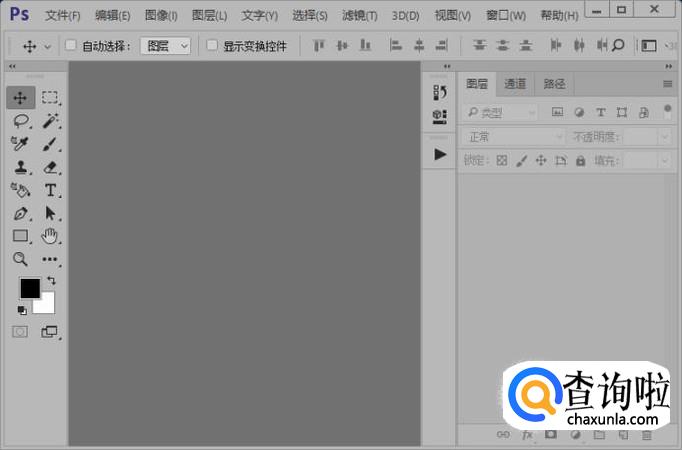Toggle Quick Mask mode
The width and height of the screenshot is (682, 450).
click(x=20, y=331)
